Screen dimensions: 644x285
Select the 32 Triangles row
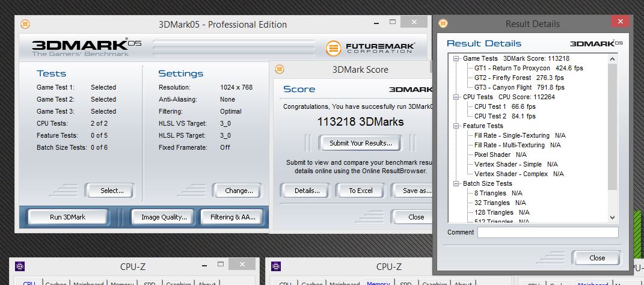(x=500, y=203)
